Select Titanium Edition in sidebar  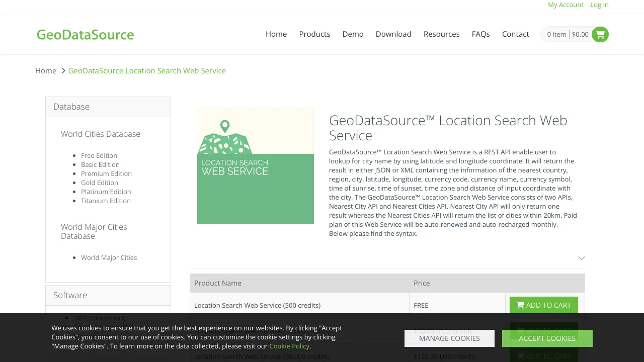[106, 201]
